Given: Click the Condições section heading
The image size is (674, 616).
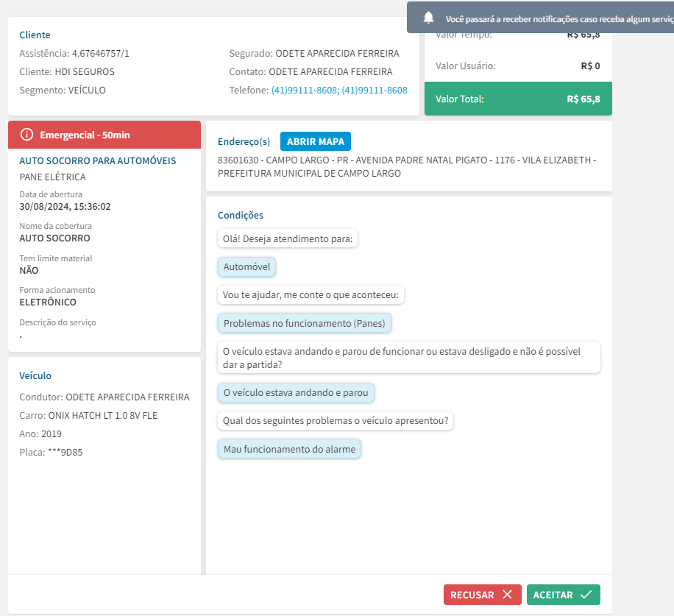Looking at the screenshot, I should (241, 216).
